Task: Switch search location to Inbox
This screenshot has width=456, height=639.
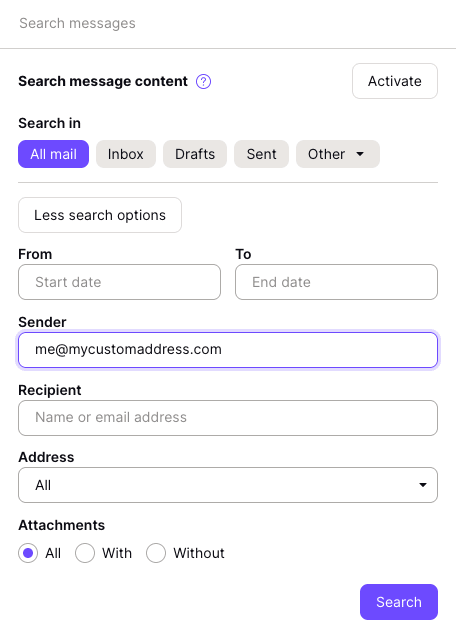Action: 126,154
